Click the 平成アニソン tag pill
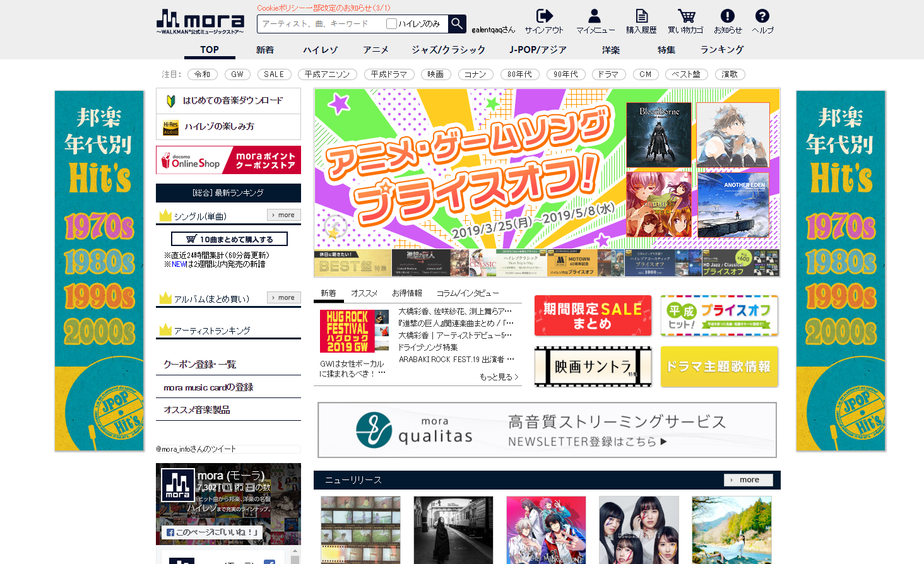Viewport: 924px width, 564px height. (x=327, y=74)
